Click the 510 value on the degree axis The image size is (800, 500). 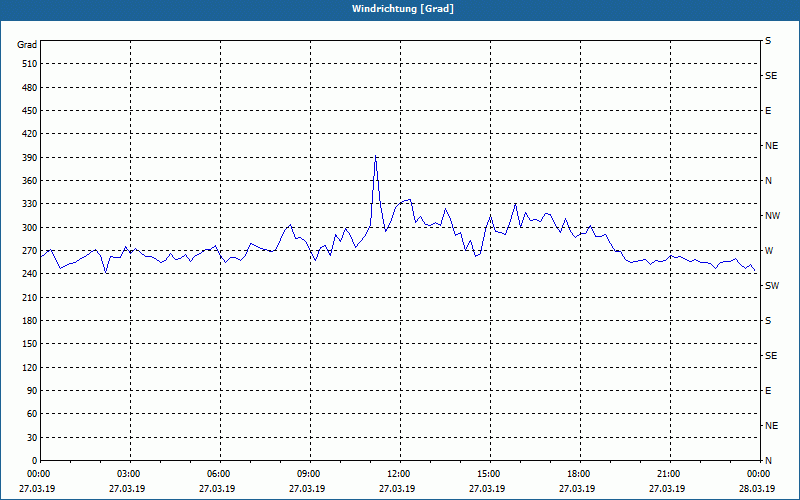[x=30, y=64]
